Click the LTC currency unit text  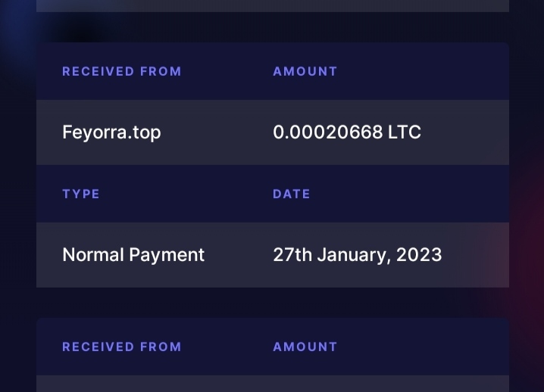click(405, 132)
